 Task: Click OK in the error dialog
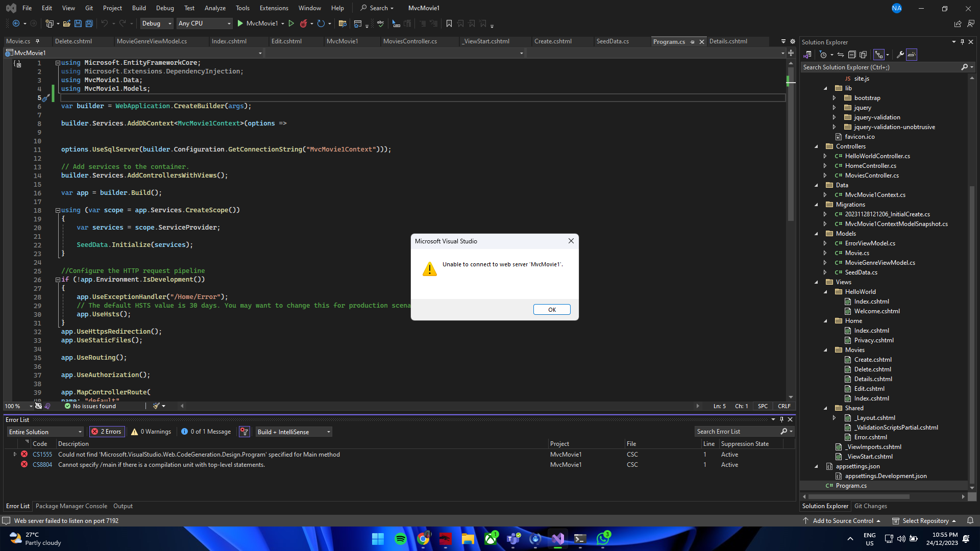552,310
